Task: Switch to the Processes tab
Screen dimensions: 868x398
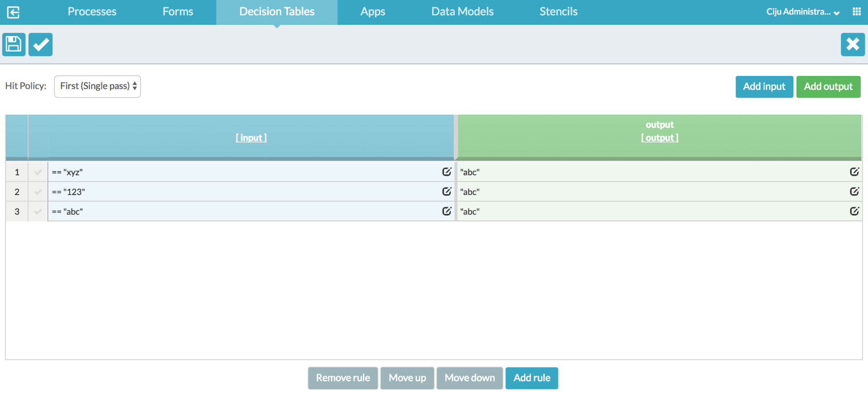Action: [92, 12]
